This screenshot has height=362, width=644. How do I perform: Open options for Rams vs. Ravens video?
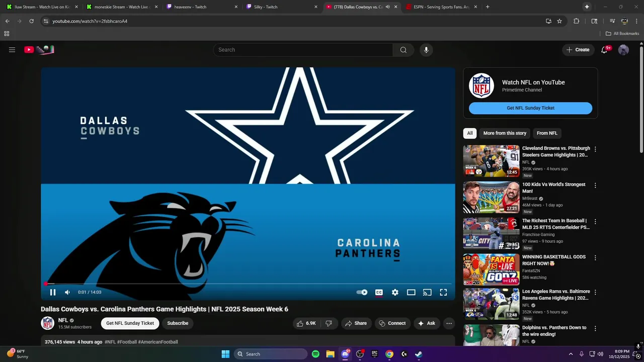pos(595,292)
